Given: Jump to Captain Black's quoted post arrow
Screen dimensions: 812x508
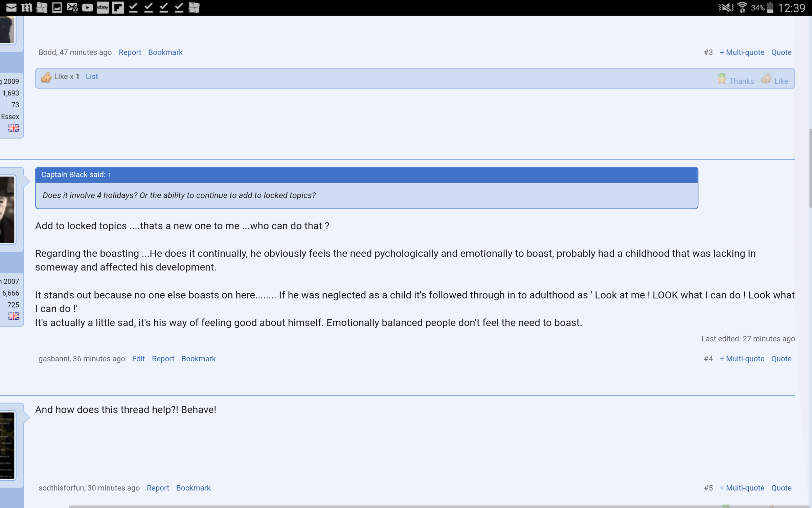Looking at the screenshot, I should 109,175.
